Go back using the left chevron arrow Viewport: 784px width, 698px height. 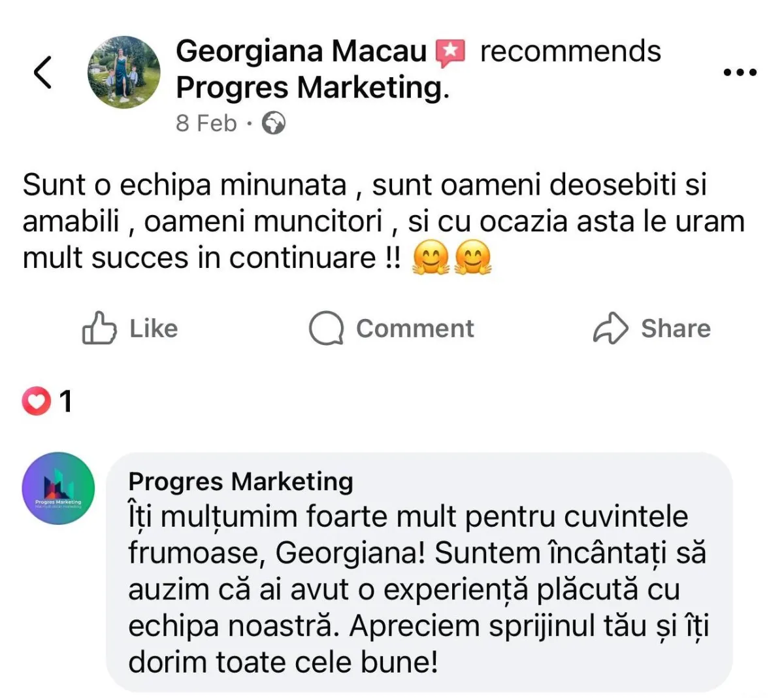click(43, 72)
